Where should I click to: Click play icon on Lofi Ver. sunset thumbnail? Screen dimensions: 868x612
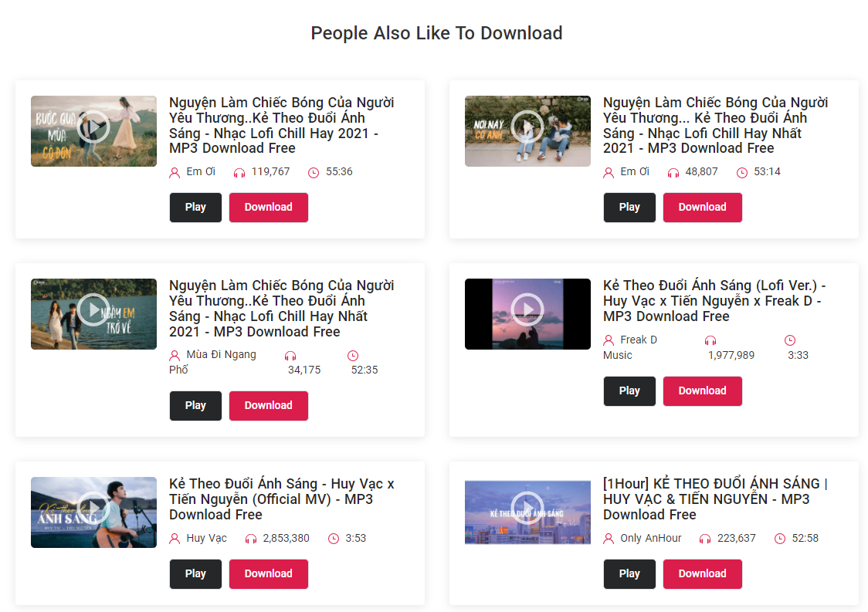click(527, 309)
